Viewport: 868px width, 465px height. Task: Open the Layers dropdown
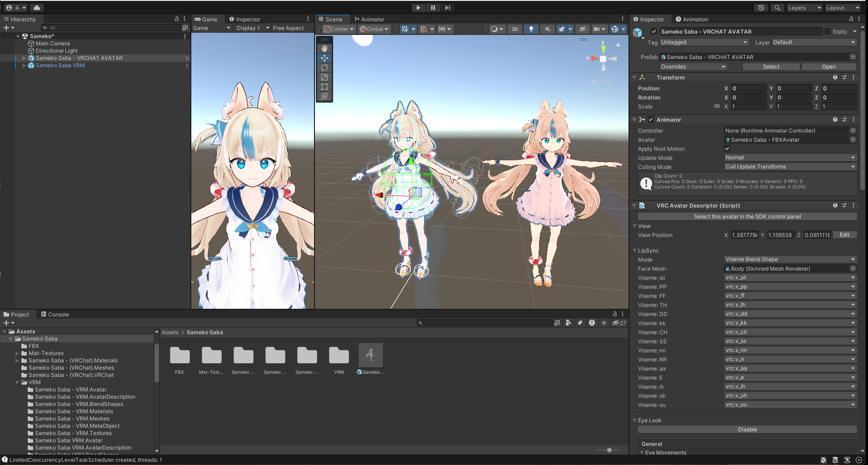tap(804, 8)
